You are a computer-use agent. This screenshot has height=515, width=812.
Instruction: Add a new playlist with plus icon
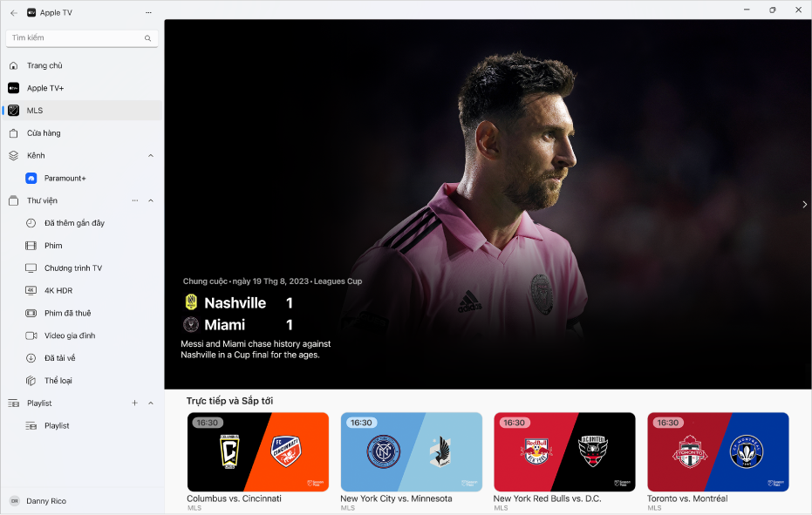[x=134, y=403]
